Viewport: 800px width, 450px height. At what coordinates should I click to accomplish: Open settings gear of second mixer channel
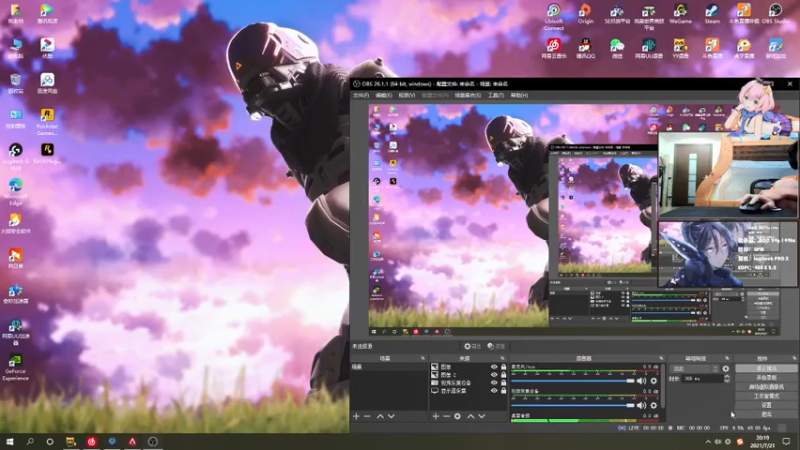click(x=654, y=405)
